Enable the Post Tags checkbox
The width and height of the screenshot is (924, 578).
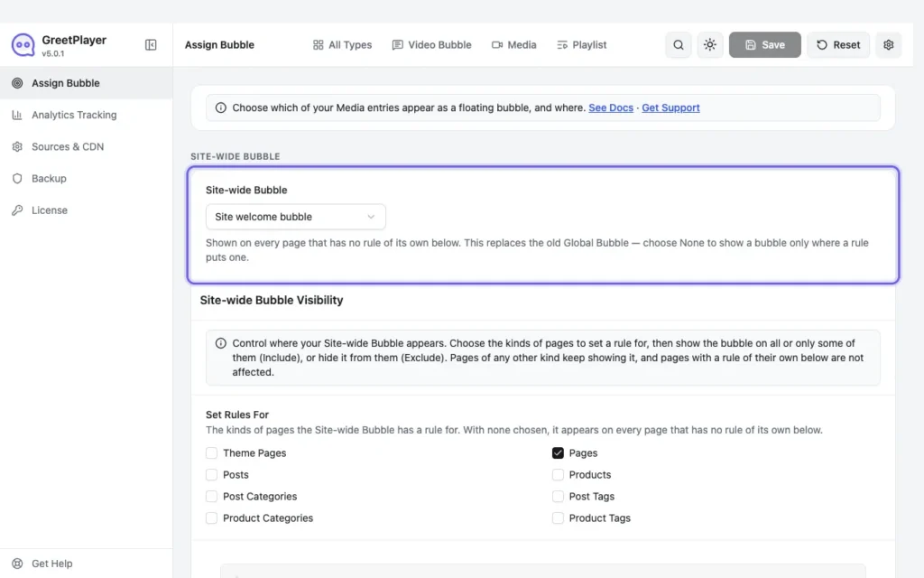click(558, 497)
